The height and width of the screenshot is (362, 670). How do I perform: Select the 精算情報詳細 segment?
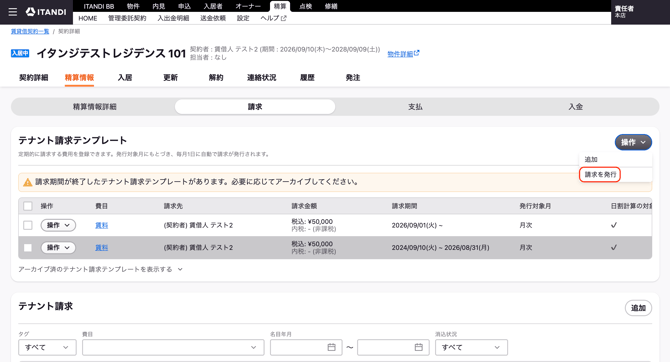tap(94, 107)
